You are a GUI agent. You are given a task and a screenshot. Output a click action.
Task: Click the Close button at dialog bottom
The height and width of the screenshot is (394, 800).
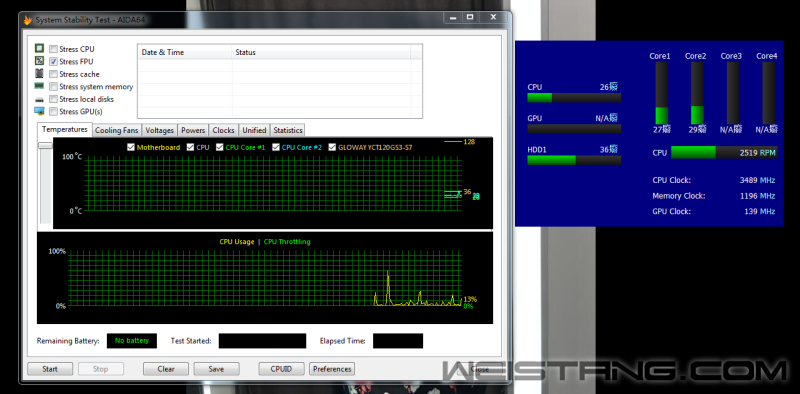click(x=479, y=369)
